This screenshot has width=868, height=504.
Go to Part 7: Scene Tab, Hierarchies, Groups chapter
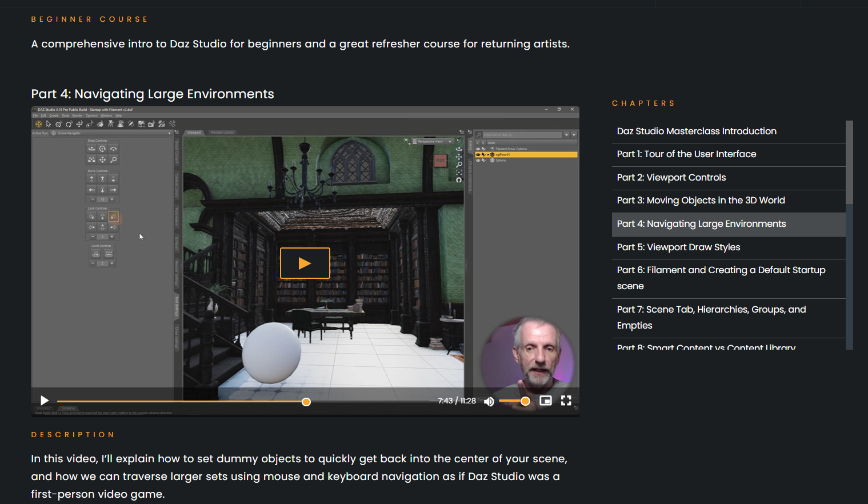click(729, 318)
